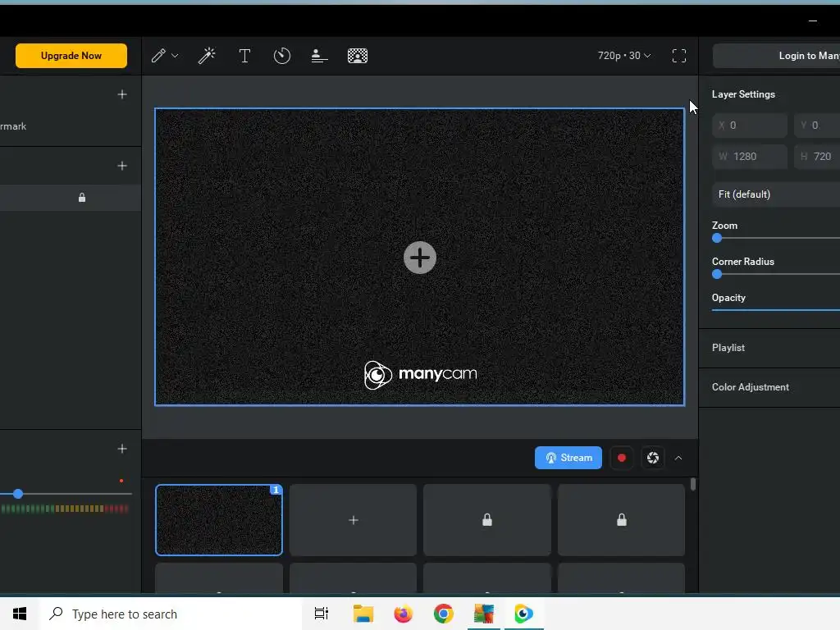Open the Lower Third tool
The height and width of the screenshot is (630, 840).
[319, 56]
